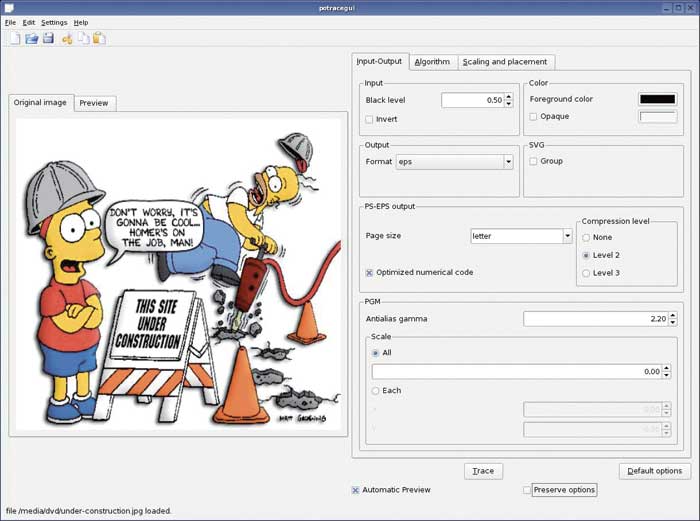
Task: Toggle the Optimized numerical code checkbox
Action: point(370,272)
